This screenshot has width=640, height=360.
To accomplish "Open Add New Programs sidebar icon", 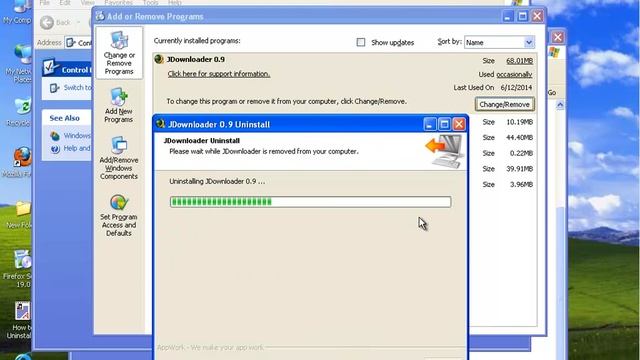I will pyautogui.click(x=119, y=105).
